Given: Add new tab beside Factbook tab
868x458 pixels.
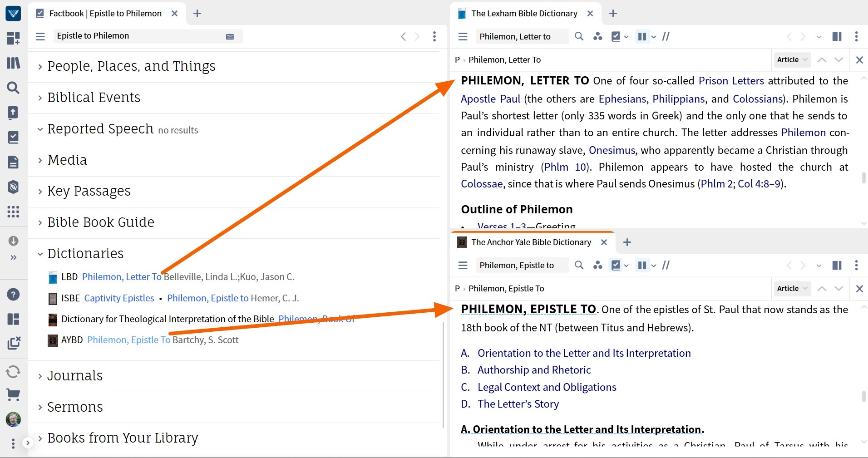Looking at the screenshot, I should pyautogui.click(x=197, y=14).
